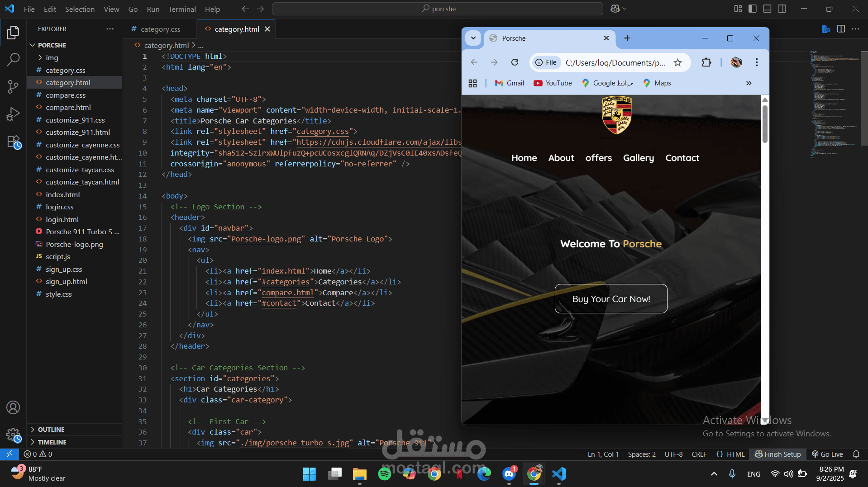Click the Porsche browser tab
This screenshot has width=868, height=487.
coord(550,38)
